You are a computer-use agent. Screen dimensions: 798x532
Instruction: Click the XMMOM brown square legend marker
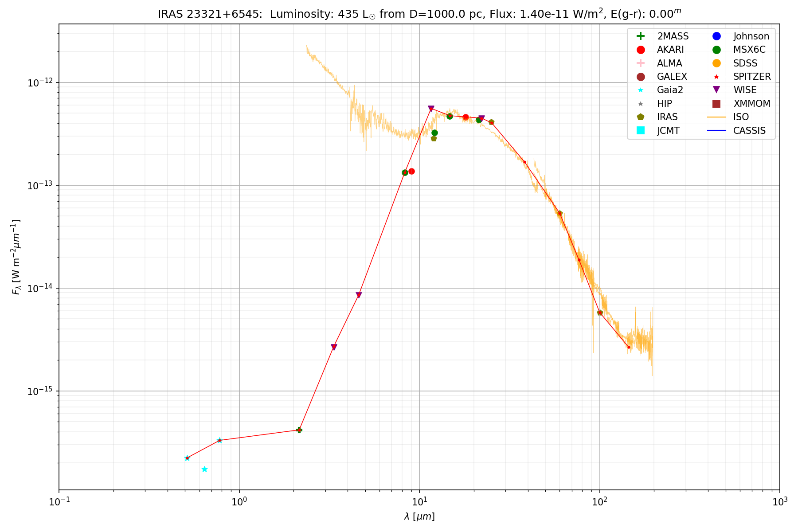(716, 104)
